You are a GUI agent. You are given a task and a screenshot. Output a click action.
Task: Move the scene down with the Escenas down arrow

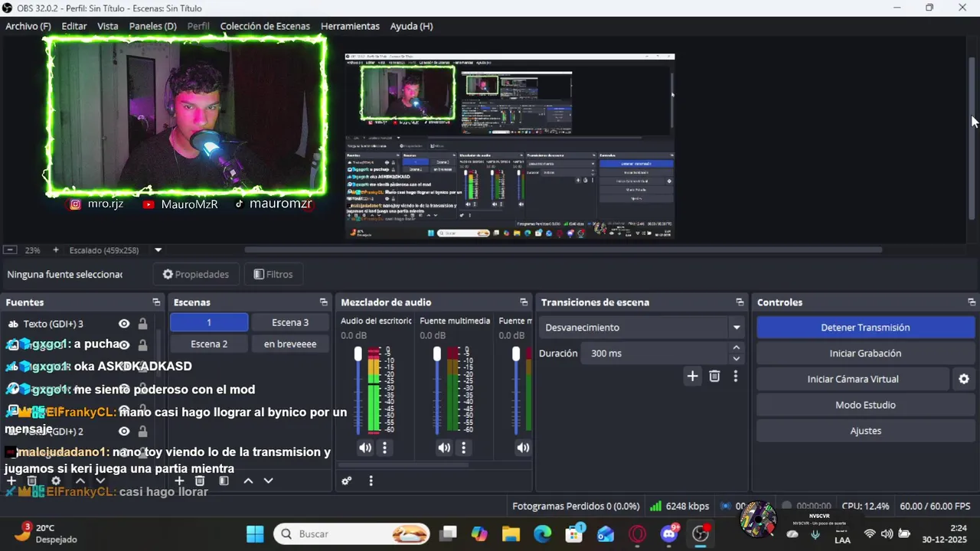pos(268,481)
